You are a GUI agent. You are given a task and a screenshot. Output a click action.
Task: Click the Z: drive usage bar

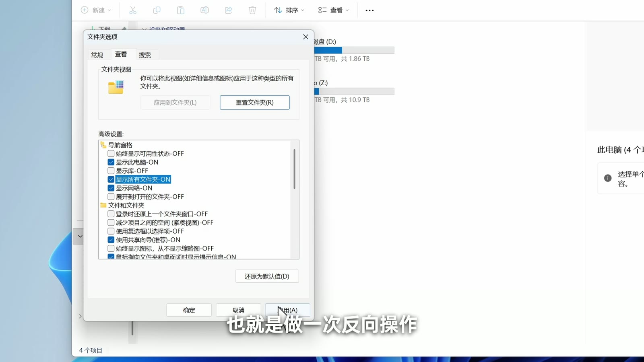tap(354, 91)
